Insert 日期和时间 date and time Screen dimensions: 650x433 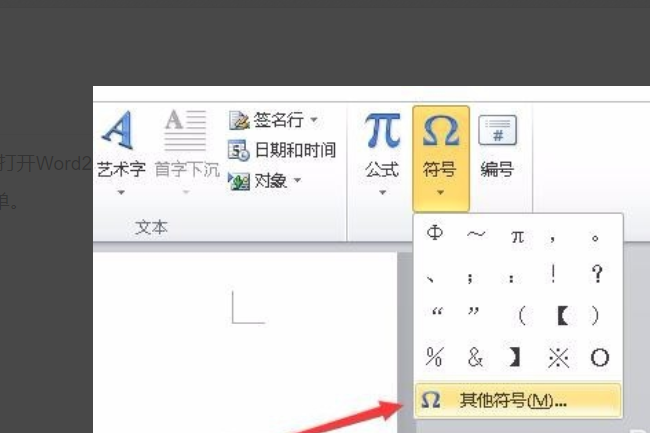(282, 150)
